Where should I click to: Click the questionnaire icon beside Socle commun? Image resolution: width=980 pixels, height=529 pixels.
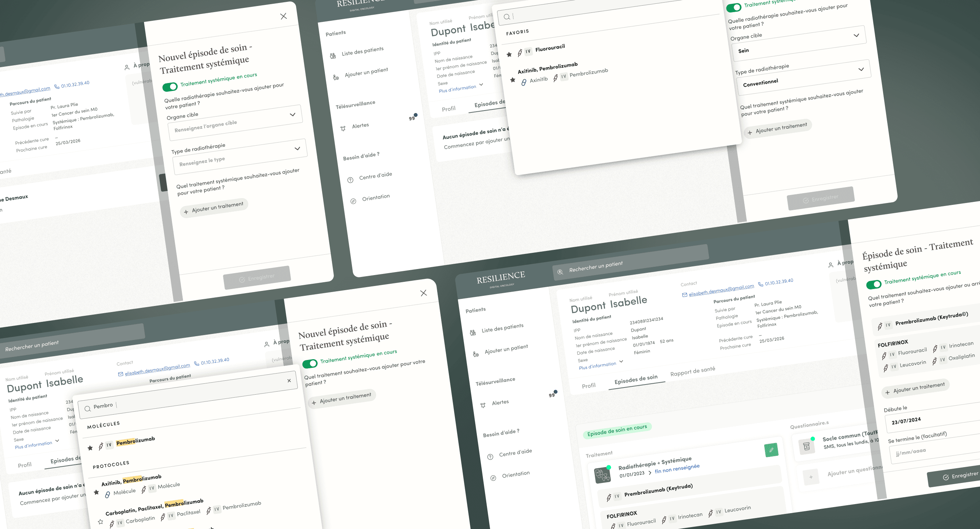coord(806,446)
